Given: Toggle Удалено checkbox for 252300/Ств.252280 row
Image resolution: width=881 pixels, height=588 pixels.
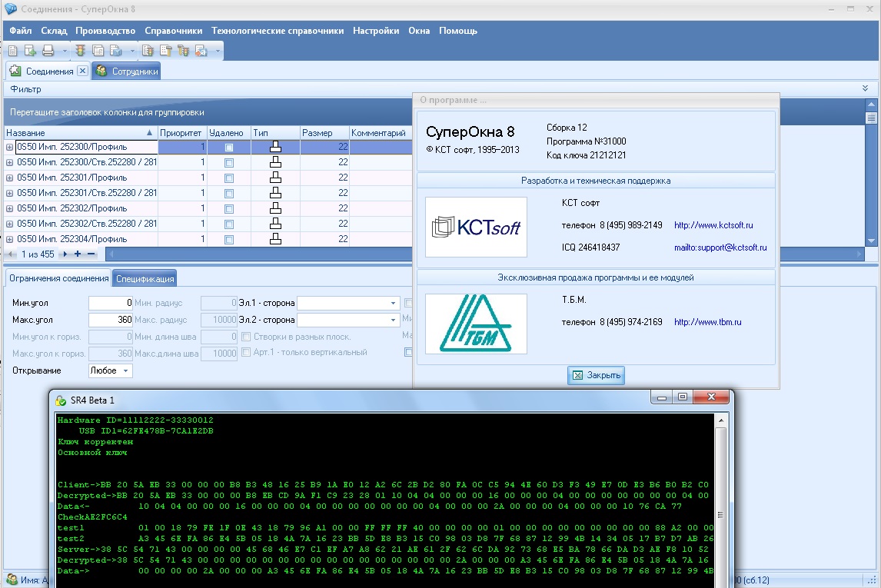Looking at the screenshot, I should 228,163.
